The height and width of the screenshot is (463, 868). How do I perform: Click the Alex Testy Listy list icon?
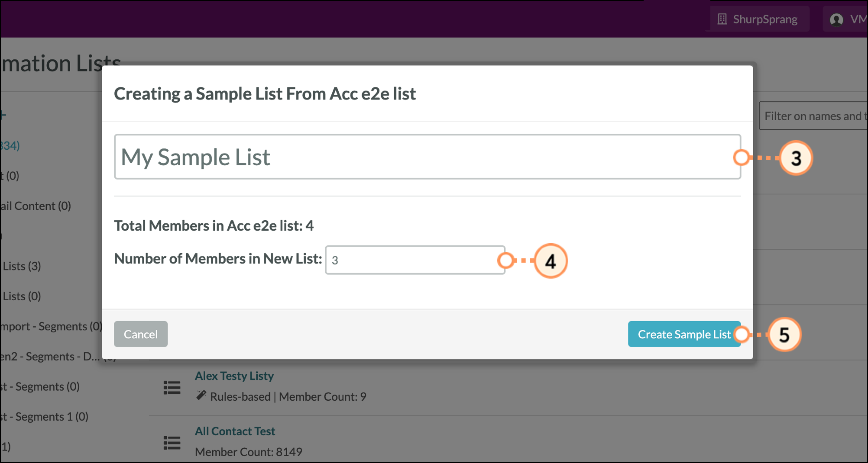coord(172,387)
